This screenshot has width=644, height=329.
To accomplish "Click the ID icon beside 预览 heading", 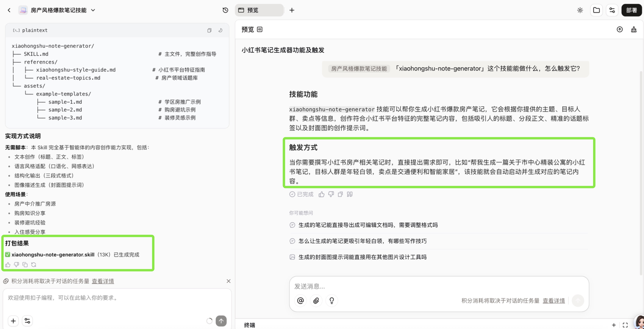I will (260, 29).
